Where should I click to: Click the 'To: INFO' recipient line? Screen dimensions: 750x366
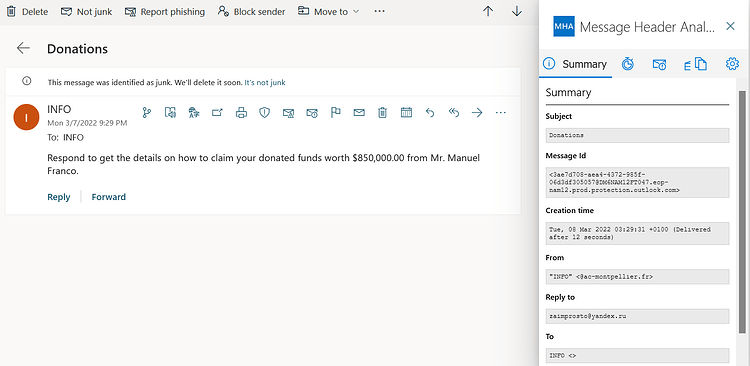click(x=66, y=137)
